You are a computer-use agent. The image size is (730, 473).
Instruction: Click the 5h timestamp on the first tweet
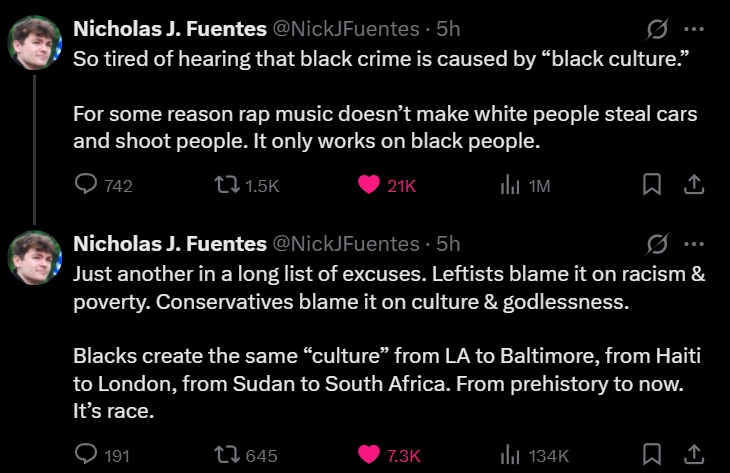click(449, 29)
